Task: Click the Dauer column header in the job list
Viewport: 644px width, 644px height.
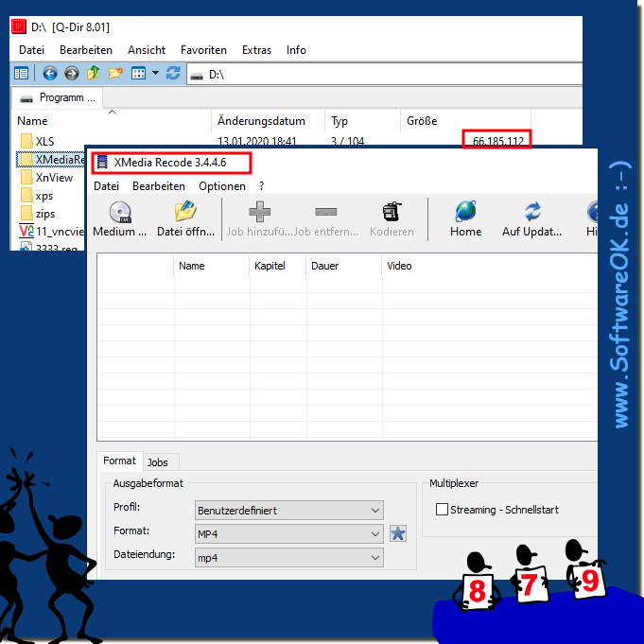Action: (x=344, y=266)
